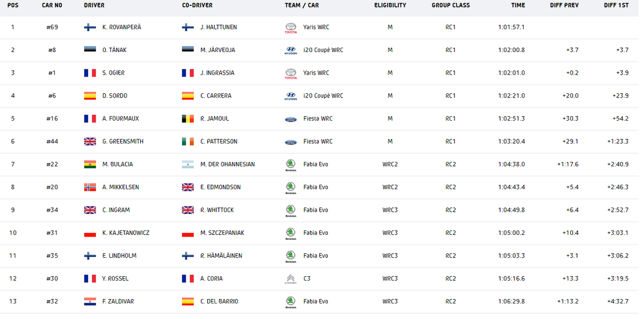Select the ELIGIBILITY column header

(390, 5)
